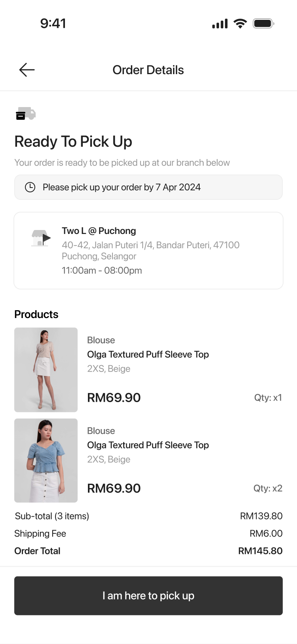Tap the cellular signal icon
Viewport: 297px width, 644px height.
tap(220, 24)
